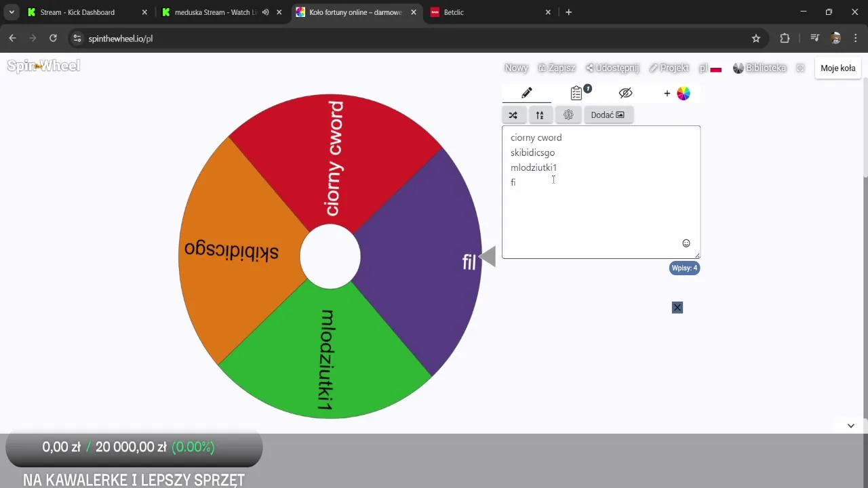This screenshot has width=868, height=488.
Task: Open the Projekt menu
Action: point(669,68)
